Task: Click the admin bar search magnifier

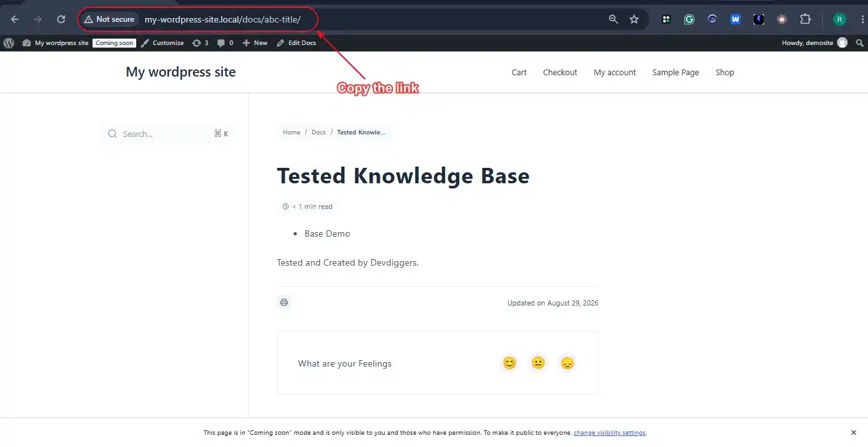Action: pos(860,43)
